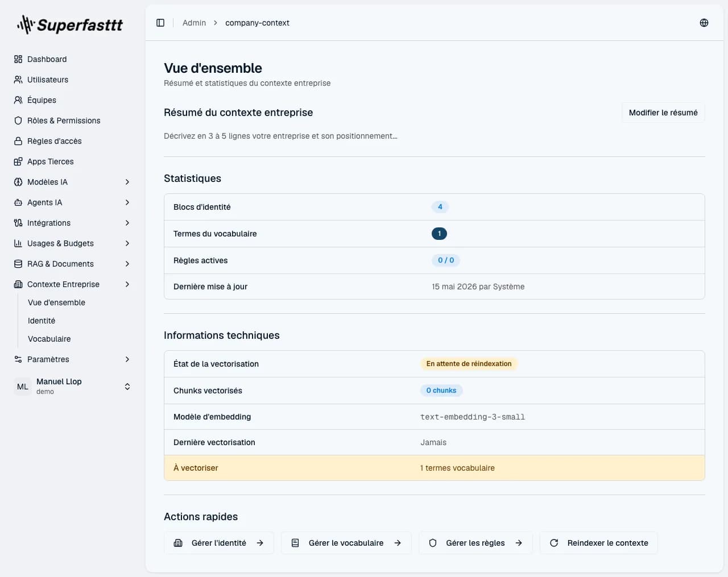Expand the Intégrations chevron
728x577 pixels.
pos(127,223)
